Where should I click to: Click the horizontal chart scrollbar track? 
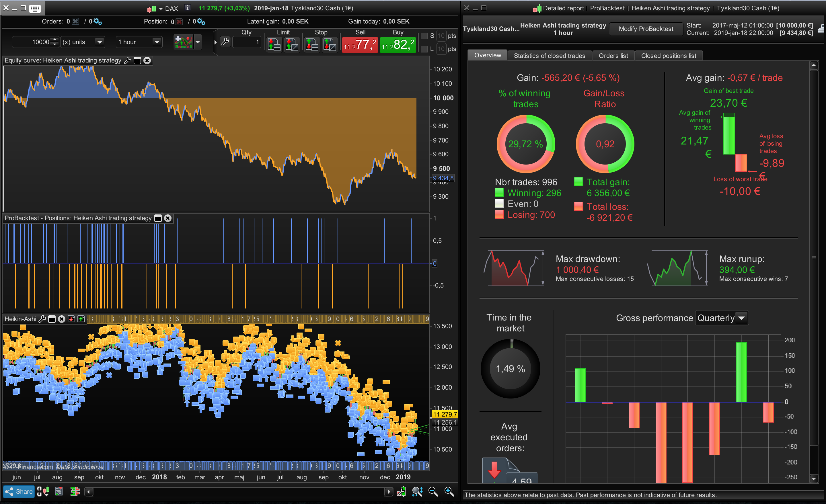pos(238,492)
